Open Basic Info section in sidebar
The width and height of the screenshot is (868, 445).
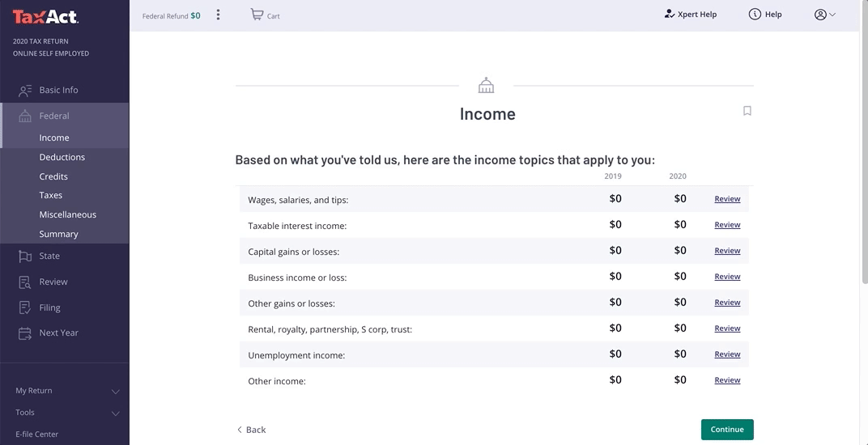(58, 90)
